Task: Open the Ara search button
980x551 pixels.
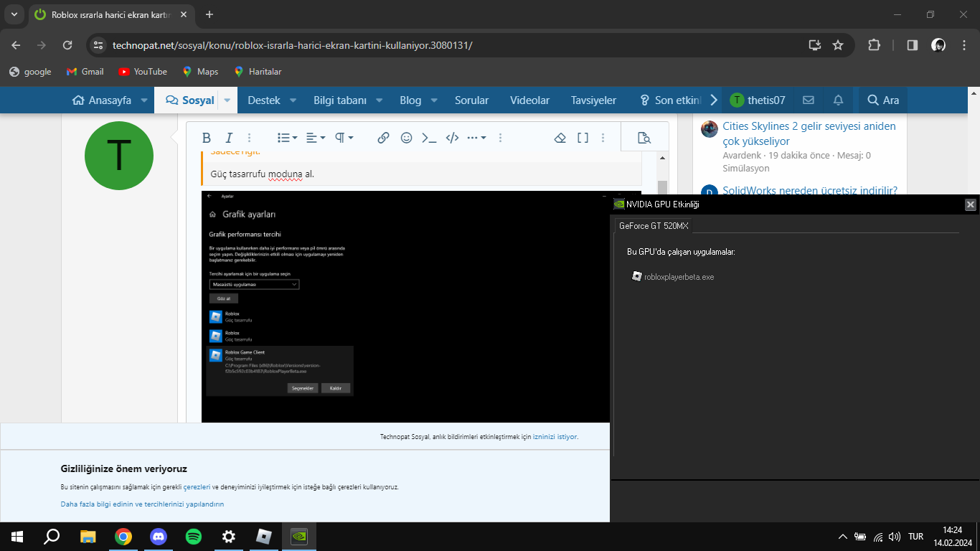Action: (883, 100)
